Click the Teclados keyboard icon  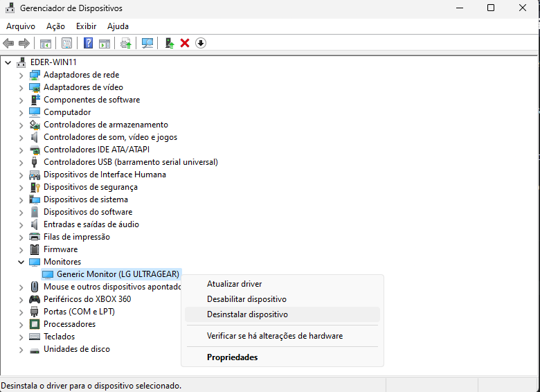coord(35,337)
